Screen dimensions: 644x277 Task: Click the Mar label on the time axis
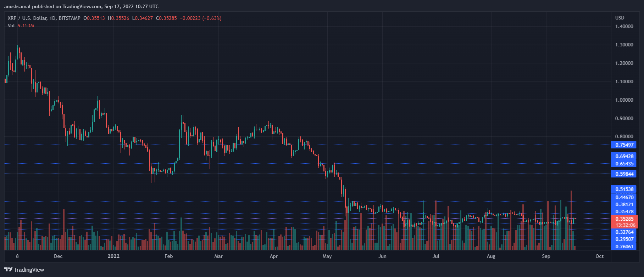218,256
